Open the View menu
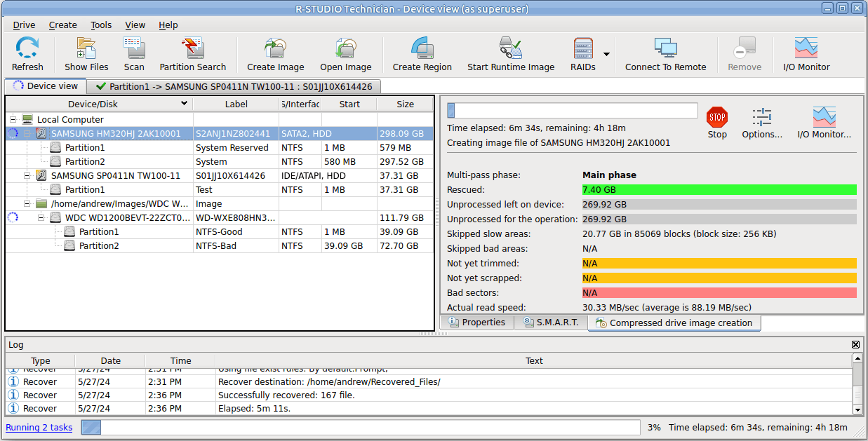 (x=135, y=25)
